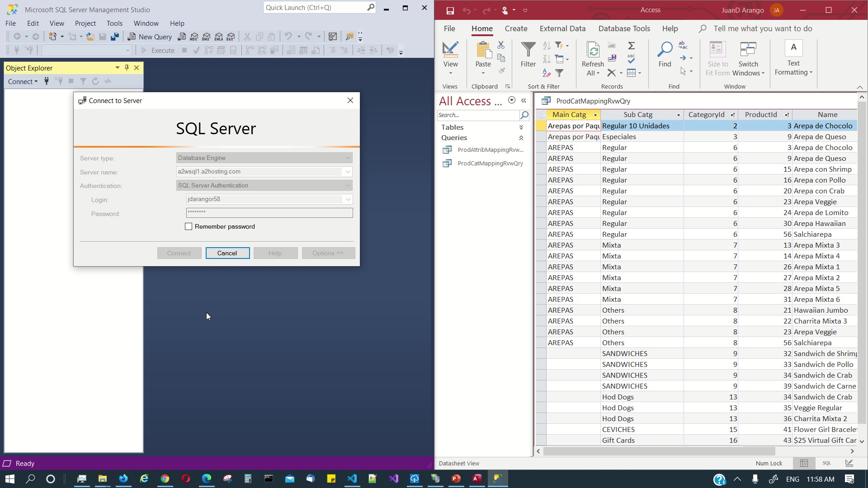Collapse the Queries group in navigation pane
Image resolution: width=868 pixels, height=488 pixels.
(x=521, y=138)
